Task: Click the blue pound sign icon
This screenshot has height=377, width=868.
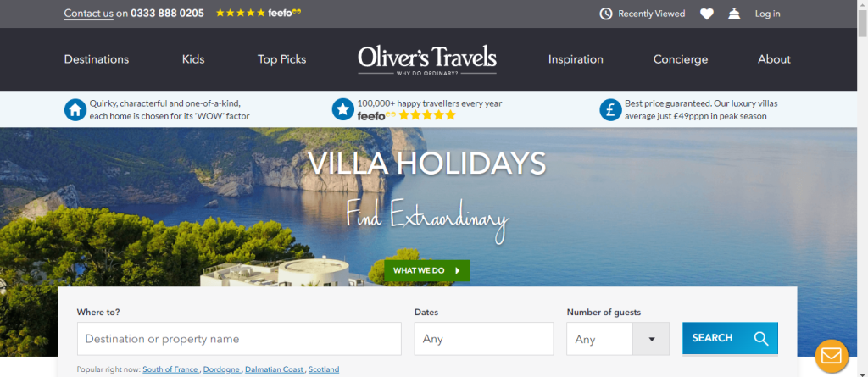Action: tap(610, 109)
